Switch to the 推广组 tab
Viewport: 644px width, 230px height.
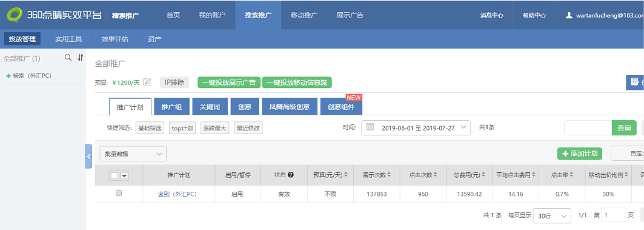[x=171, y=107]
